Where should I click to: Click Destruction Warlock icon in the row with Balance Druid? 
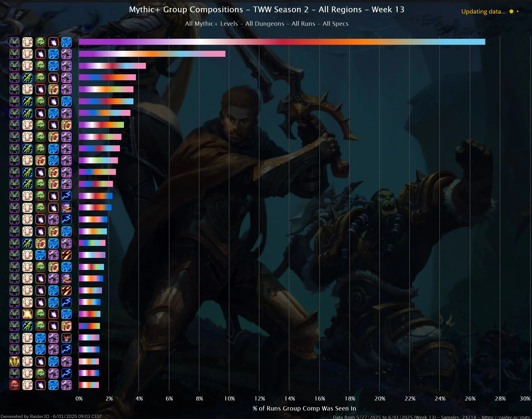[66, 290]
